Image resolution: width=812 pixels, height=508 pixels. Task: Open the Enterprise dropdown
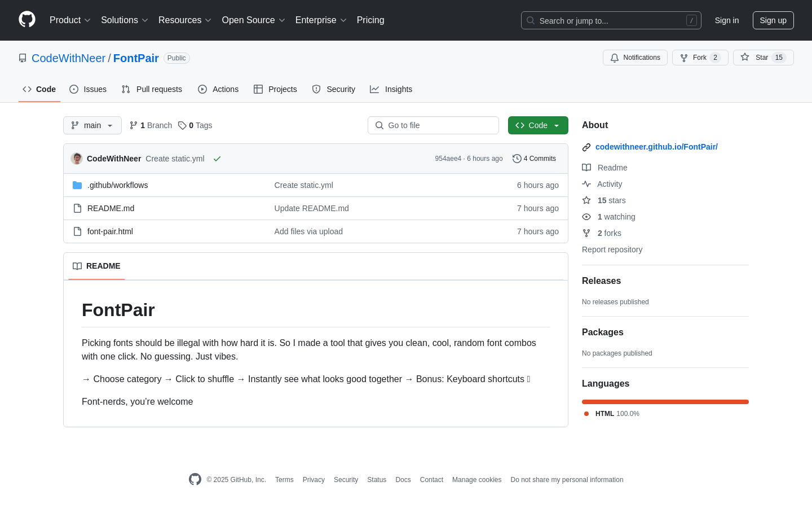click(321, 20)
